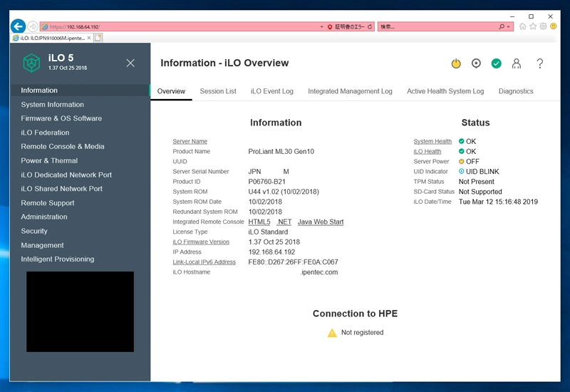The image size is (570, 392).
Task: Click the remote console thumbnail in sidebar
Action: [x=80, y=311]
